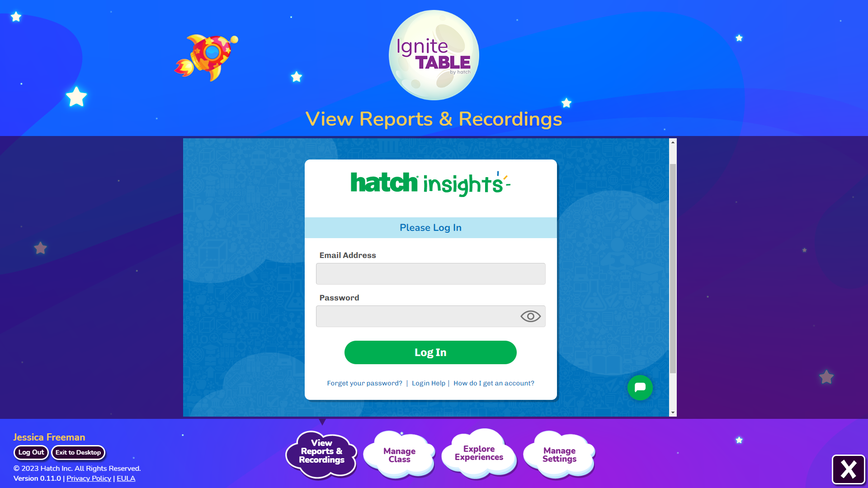Click the EULA link
Screen dimensions: 868x488
pyautogui.click(x=126, y=478)
